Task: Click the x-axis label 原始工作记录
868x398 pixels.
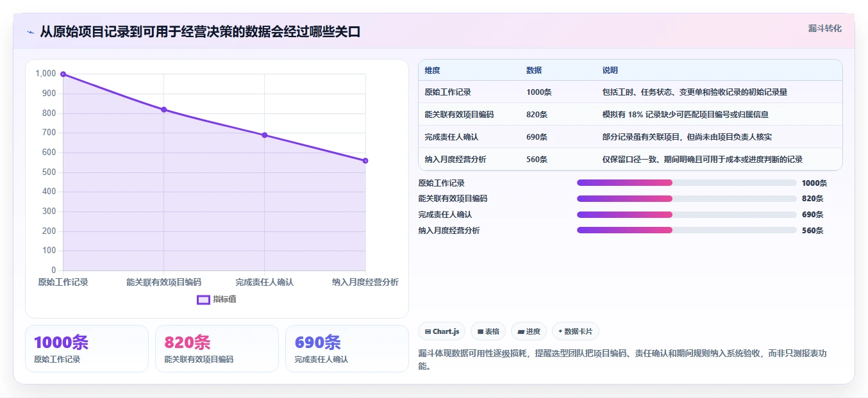Action: click(63, 282)
